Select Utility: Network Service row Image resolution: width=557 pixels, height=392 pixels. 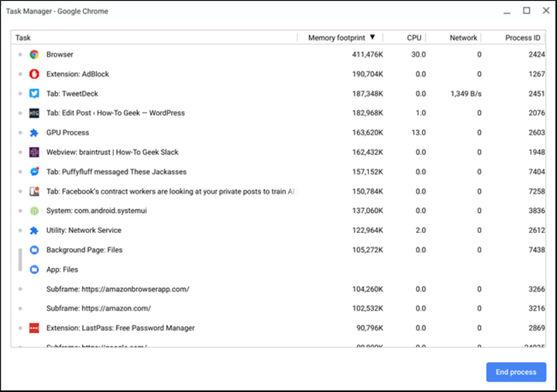click(278, 230)
